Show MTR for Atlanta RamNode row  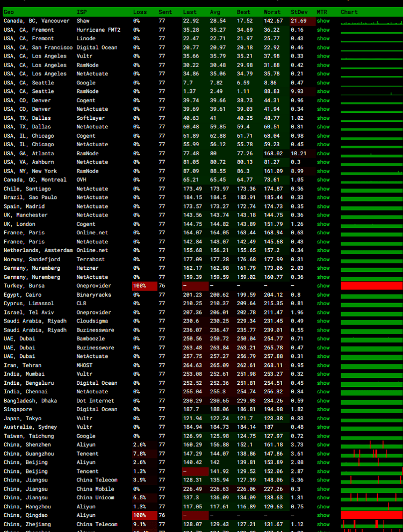(323, 153)
